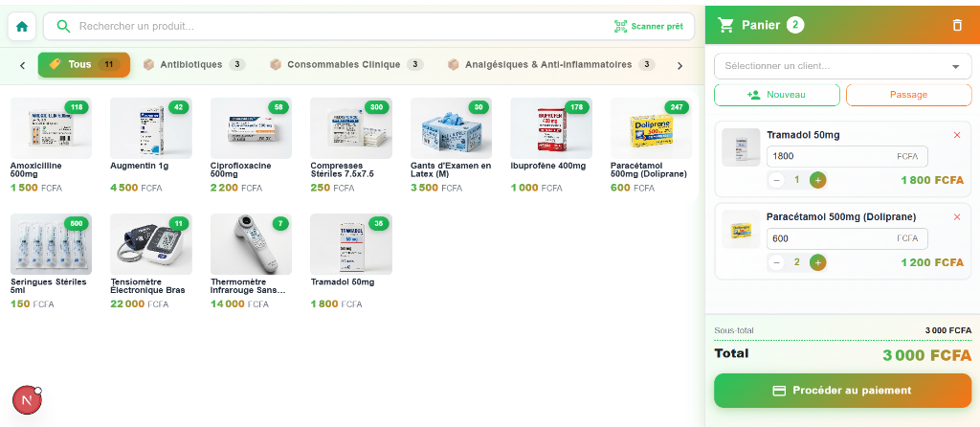The height and width of the screenshot is (427, 980).
Task: Open the client selection dropdown
Action: (842, 66)
